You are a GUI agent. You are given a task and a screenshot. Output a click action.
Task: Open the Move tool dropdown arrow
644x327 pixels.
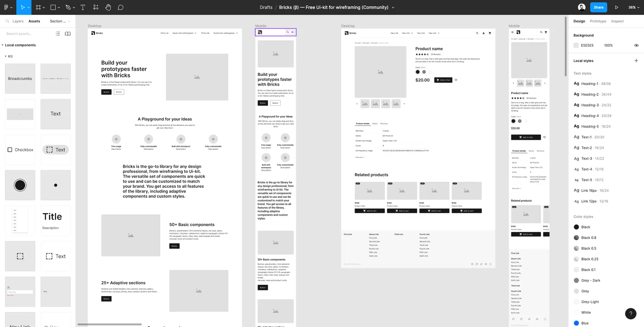29,8
